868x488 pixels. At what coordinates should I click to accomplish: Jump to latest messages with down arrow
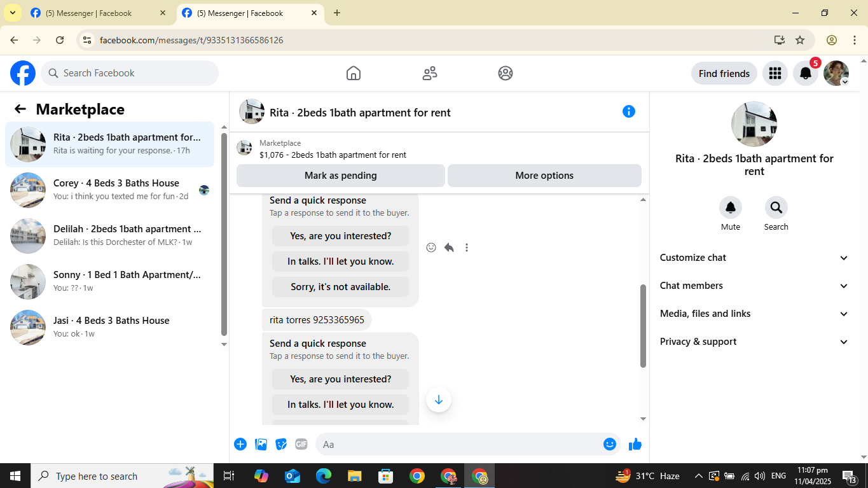pyautogui.click(x=439, y=400)
